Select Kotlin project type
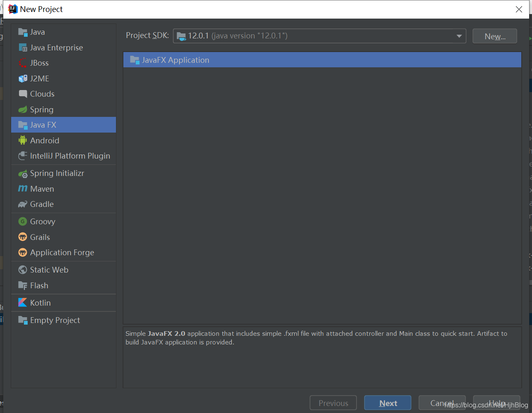The width and height of the screenshot is (532, 413). tap(64, 303)
